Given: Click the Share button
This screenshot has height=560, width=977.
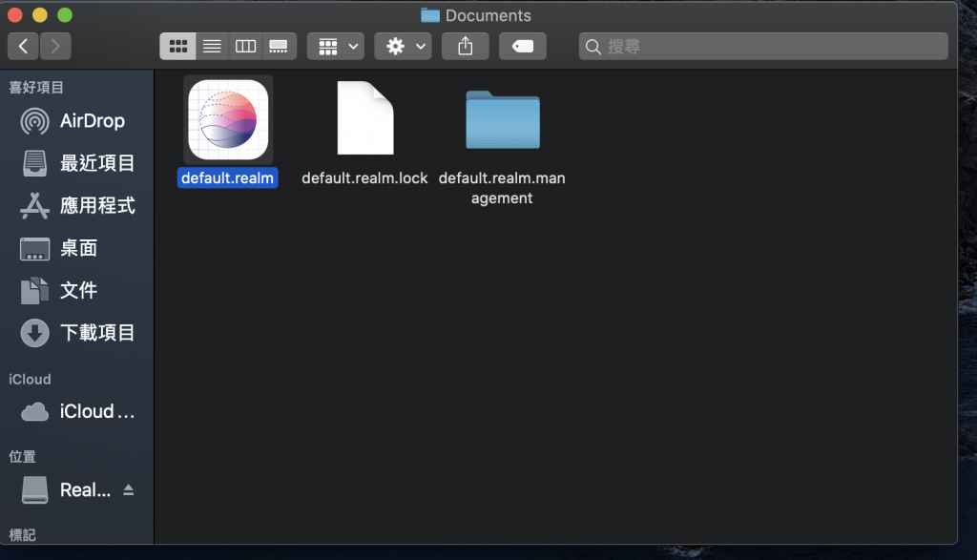Looking at the screenshot, I should point(466,46).
